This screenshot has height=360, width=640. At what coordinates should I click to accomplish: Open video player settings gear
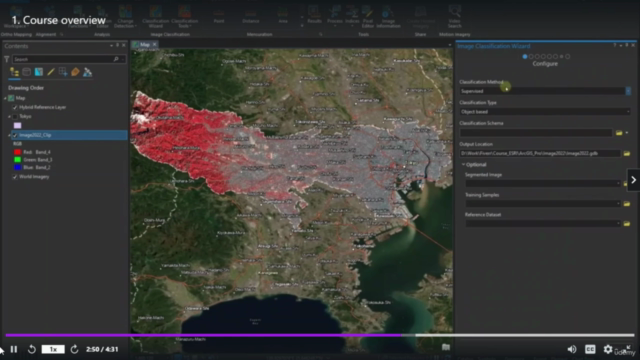(608, 349)
